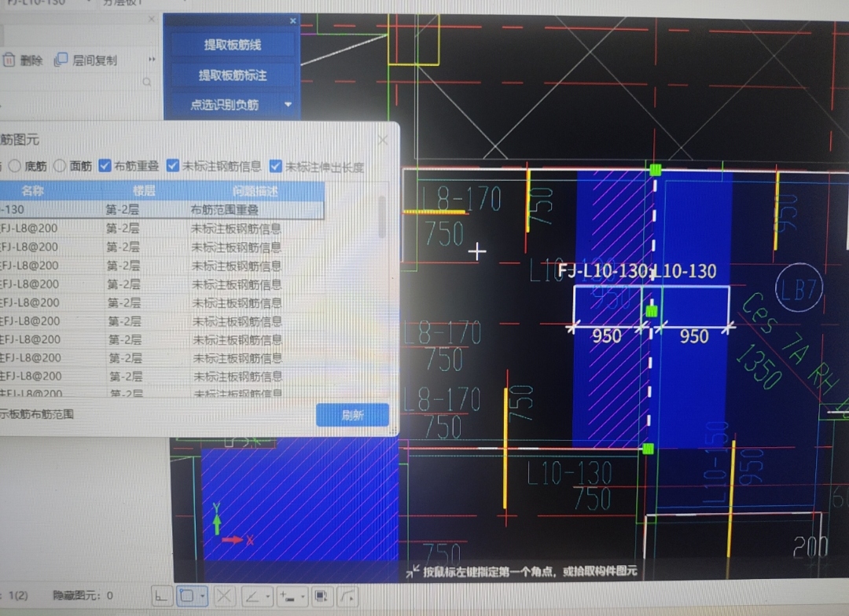The height and width of the screenshot is (616, 849).
Task: Click the 950 dimension left of rebar line
Action: [606, 336]
